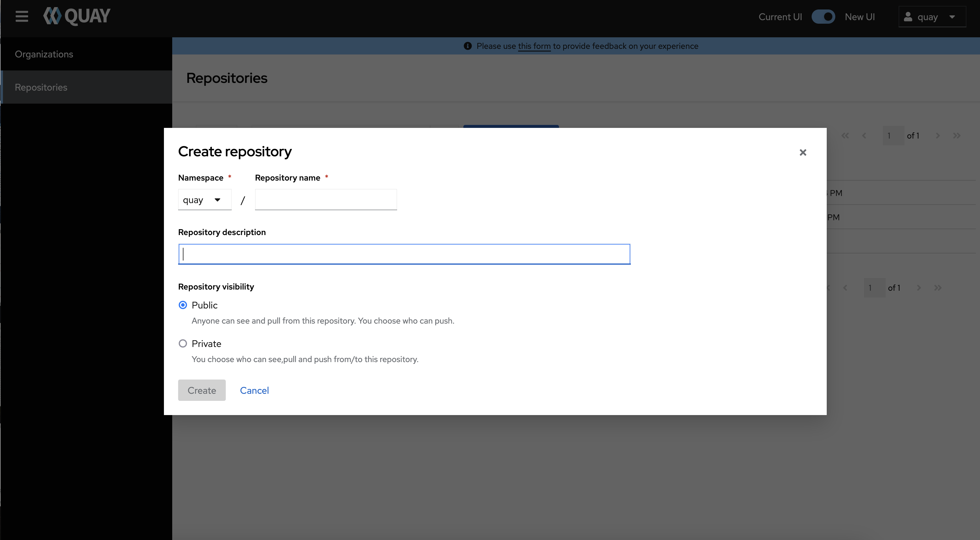Click the Create button
This screenshot has height=540, width=980.
pos(202,390)
